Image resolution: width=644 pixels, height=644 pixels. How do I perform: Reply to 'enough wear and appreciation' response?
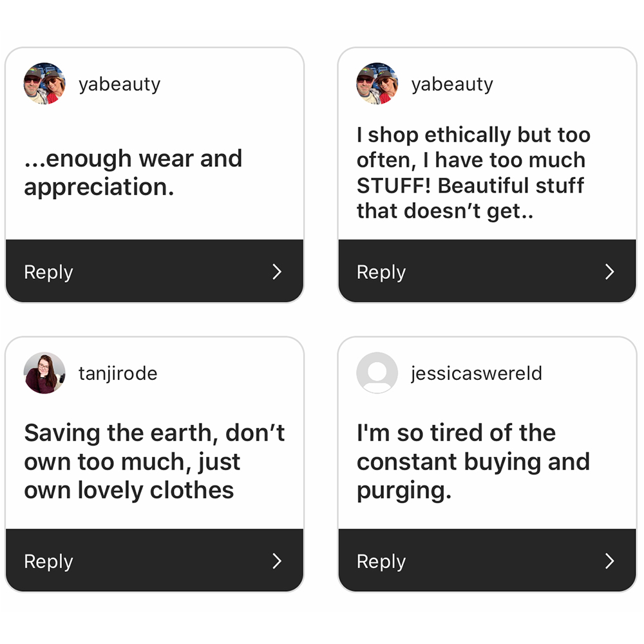coord(155,271)
